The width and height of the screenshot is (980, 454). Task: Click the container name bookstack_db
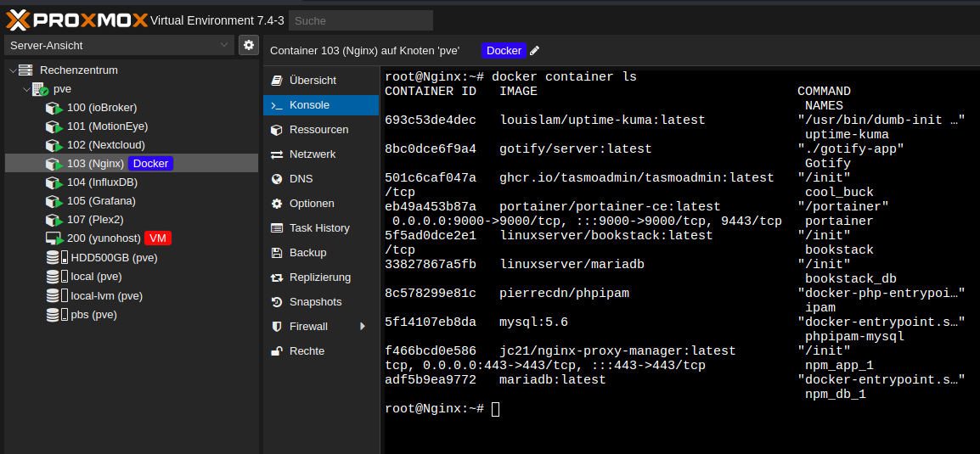tap(851, 278)
